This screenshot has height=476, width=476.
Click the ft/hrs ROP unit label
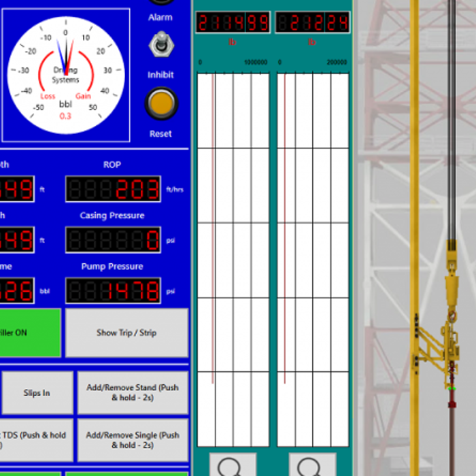click(175, 190)
